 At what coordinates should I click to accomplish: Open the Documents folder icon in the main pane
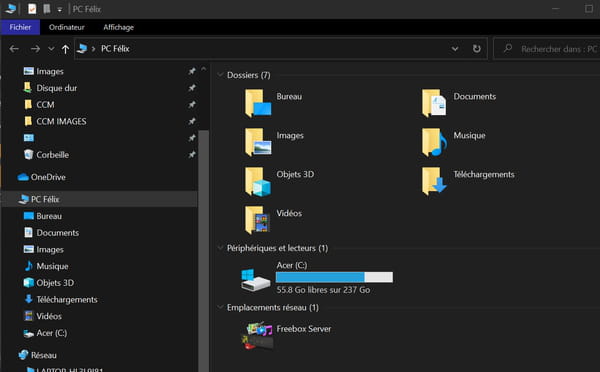(x=434, y=103)
